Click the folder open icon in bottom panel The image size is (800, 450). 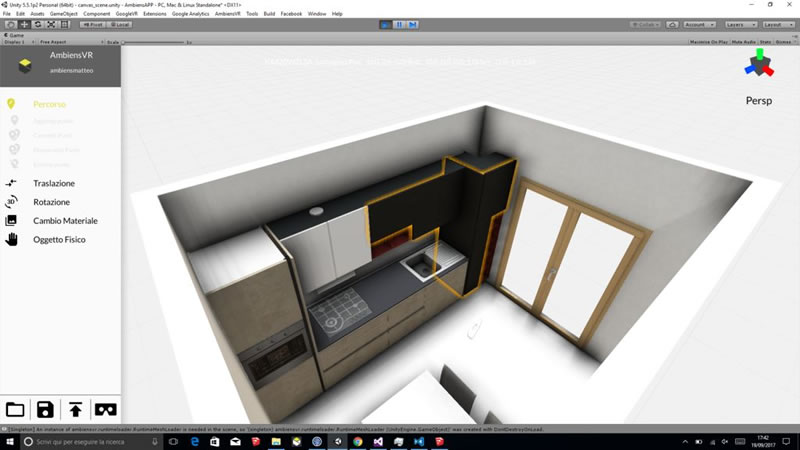click(x=15, y=409)
